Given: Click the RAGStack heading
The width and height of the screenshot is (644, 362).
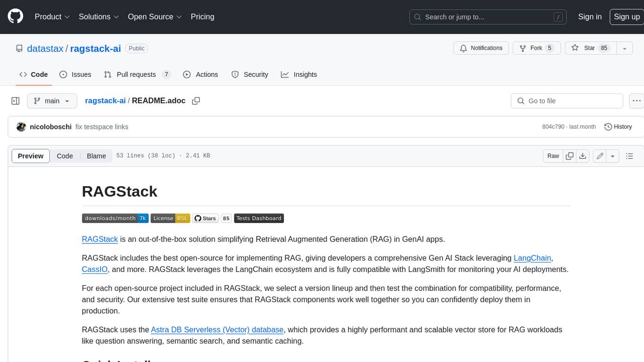Looking at the screenshot, I should click(119, 191).
